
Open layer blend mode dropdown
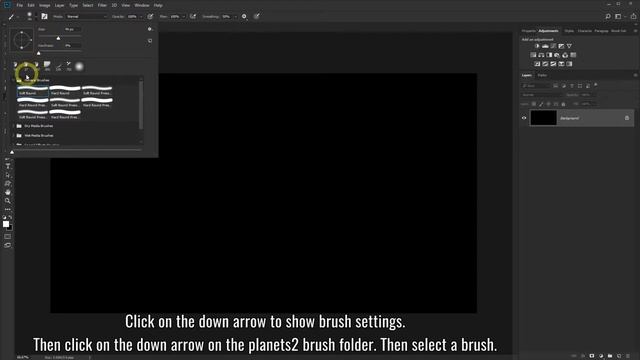tap(541, 95)
